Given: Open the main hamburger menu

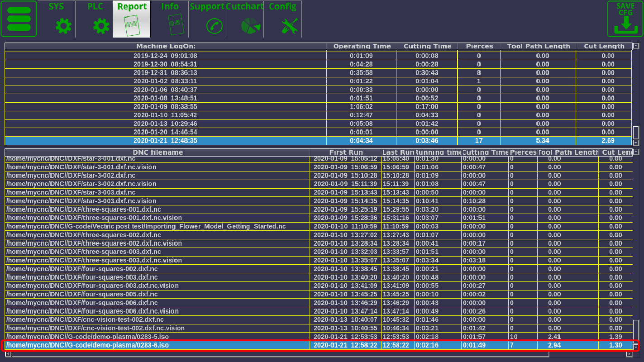Looking at the screenshot, I should click(19, 19).
